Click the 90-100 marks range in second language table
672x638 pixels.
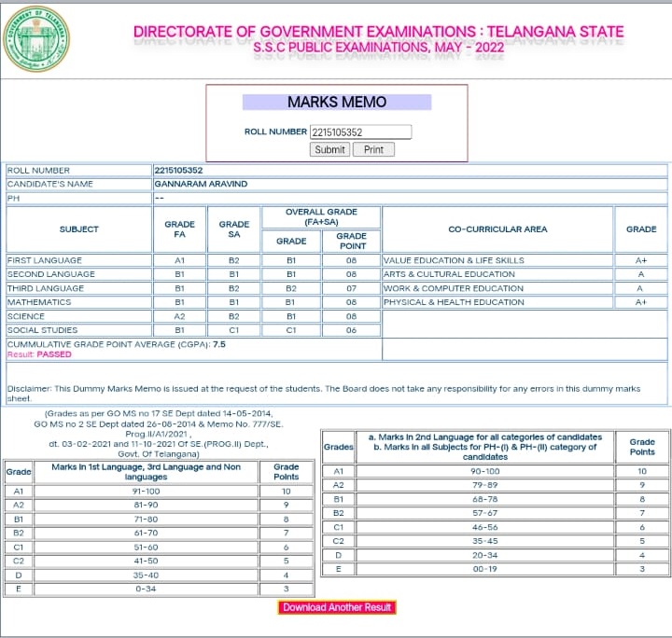[484, 471]
